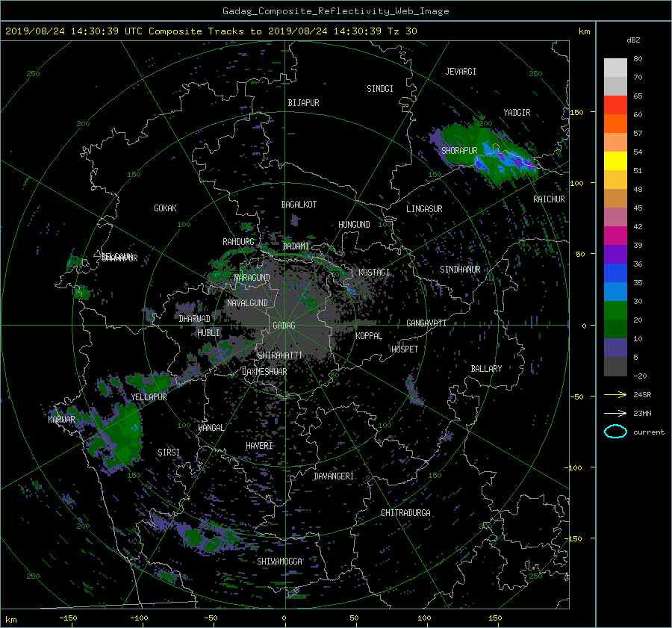Click the 'HOSPET' city label
This screenshot has height=628, width=672.
coord(405,349)
